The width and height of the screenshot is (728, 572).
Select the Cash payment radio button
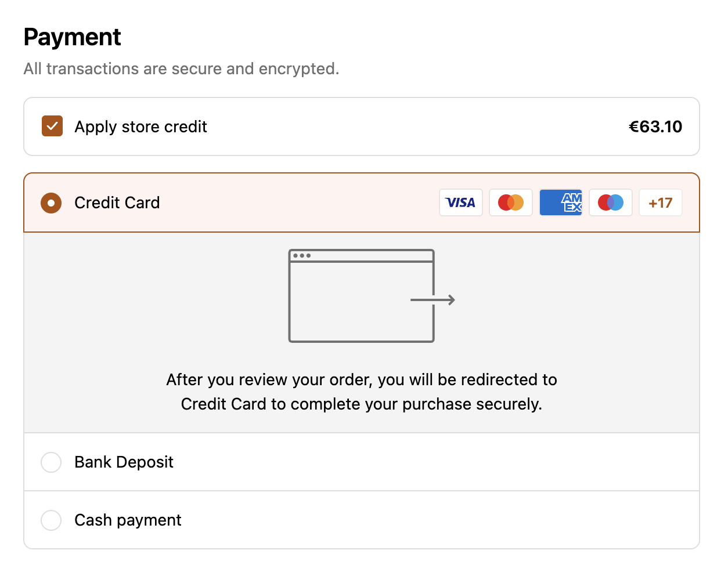pyautogui.click(x=51, y=520)
